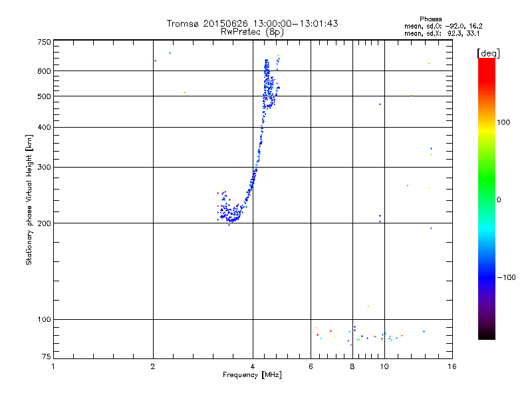532x399 pixels.
Task: Select the "mean, sd,O: -92.0, 16.2" line
Action: (443, 26)
